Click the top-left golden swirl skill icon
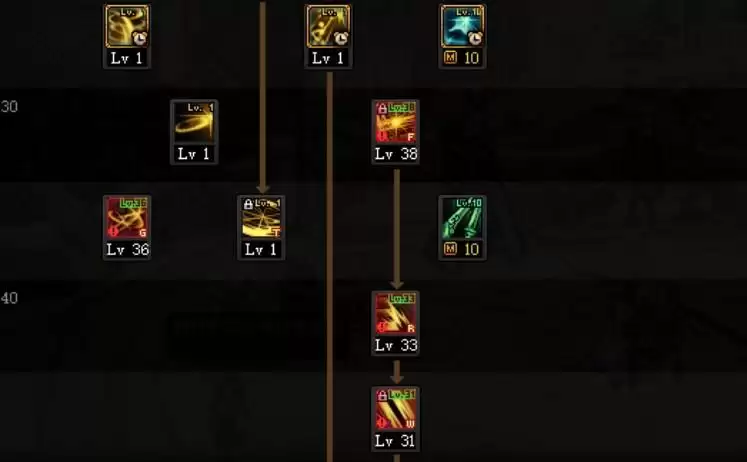This screenshot has width=747, height=462. 127,26
